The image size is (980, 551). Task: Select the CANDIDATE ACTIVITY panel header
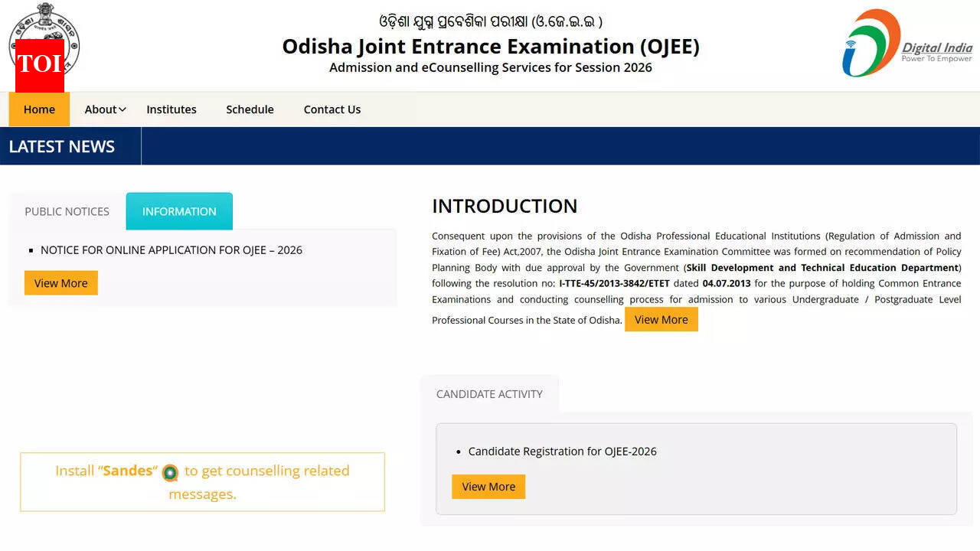click(489, 393)
